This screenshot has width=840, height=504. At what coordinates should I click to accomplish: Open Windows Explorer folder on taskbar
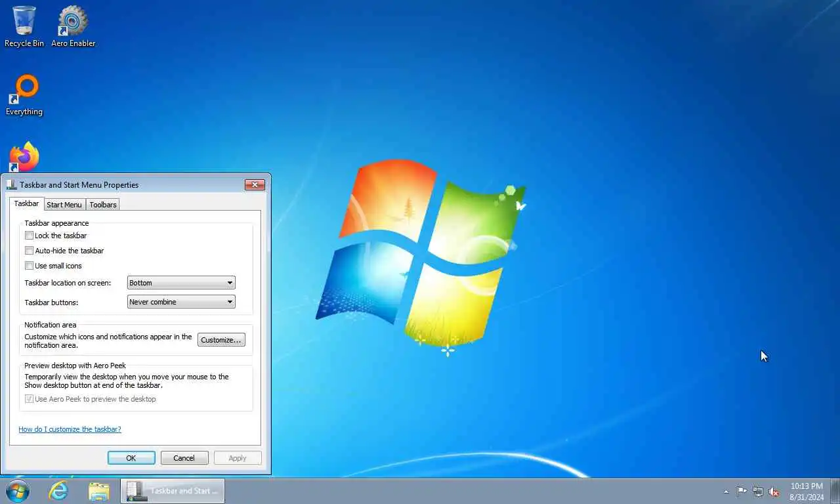pos(99,491)
